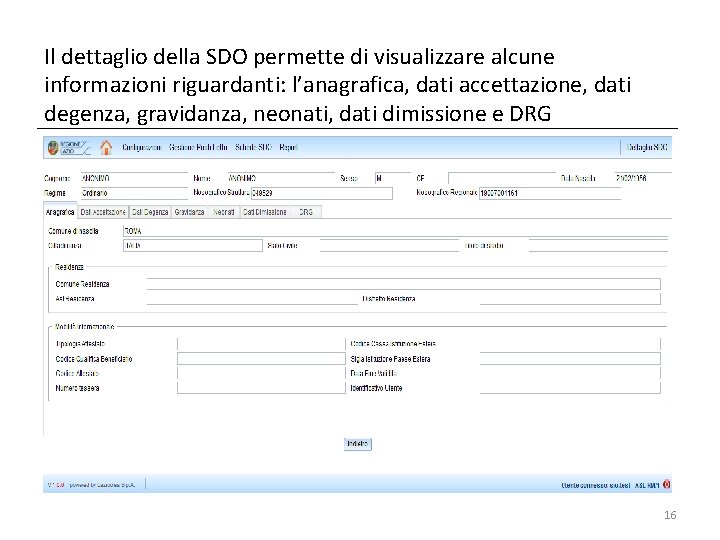Viewport: 720px width, 540px height.
Task: Click the Residenza group label
Action: [x=69, y=267]
